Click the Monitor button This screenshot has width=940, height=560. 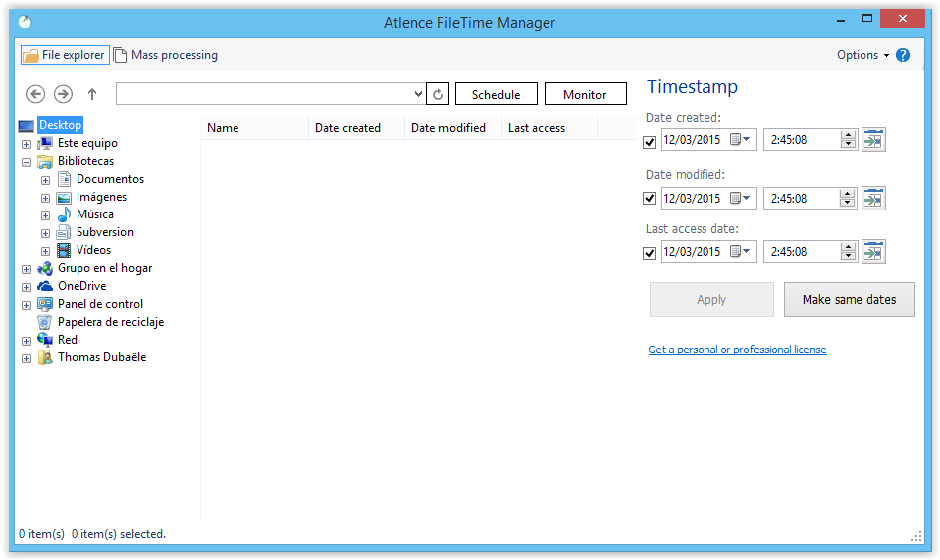click(585, 94)
